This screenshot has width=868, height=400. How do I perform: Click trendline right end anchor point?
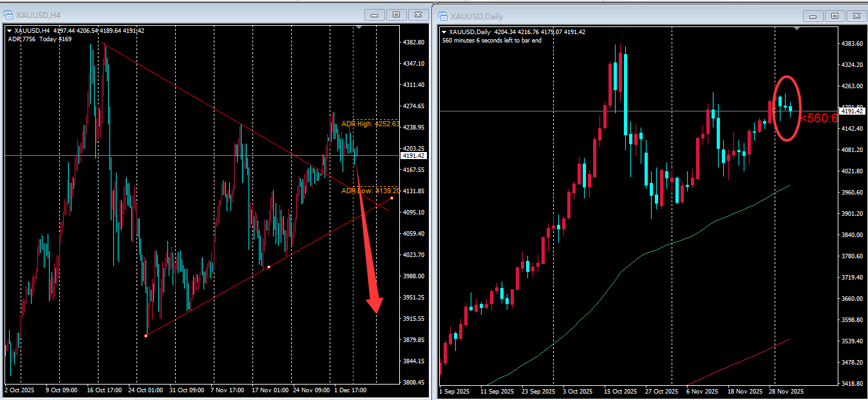click(392, 198)
